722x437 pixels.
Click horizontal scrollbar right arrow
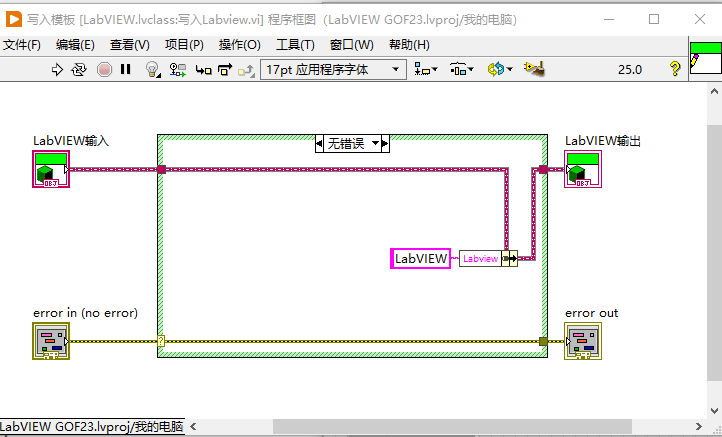point(699,427)
